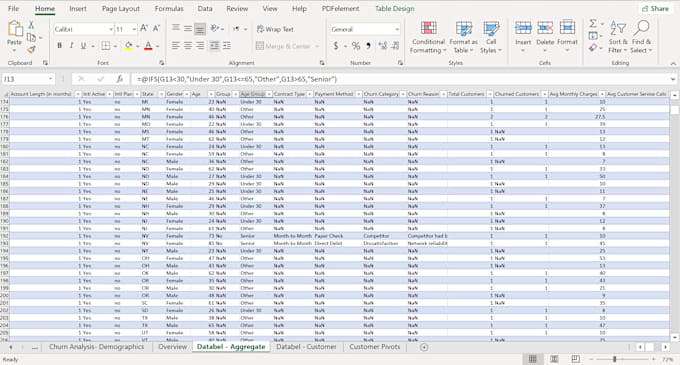Click Decrease Indent icon
This screenshot has height=365, width=680.
[214, 46]
